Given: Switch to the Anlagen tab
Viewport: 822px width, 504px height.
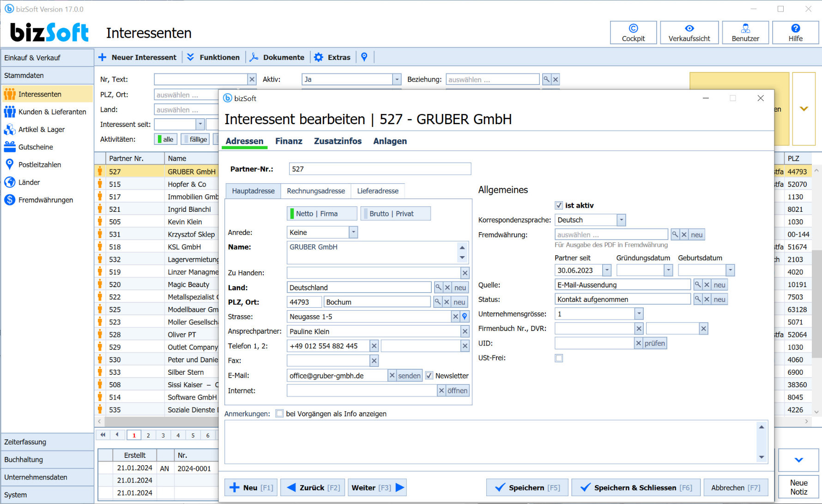Looking at the screenshot, I should tap(390, 141).
